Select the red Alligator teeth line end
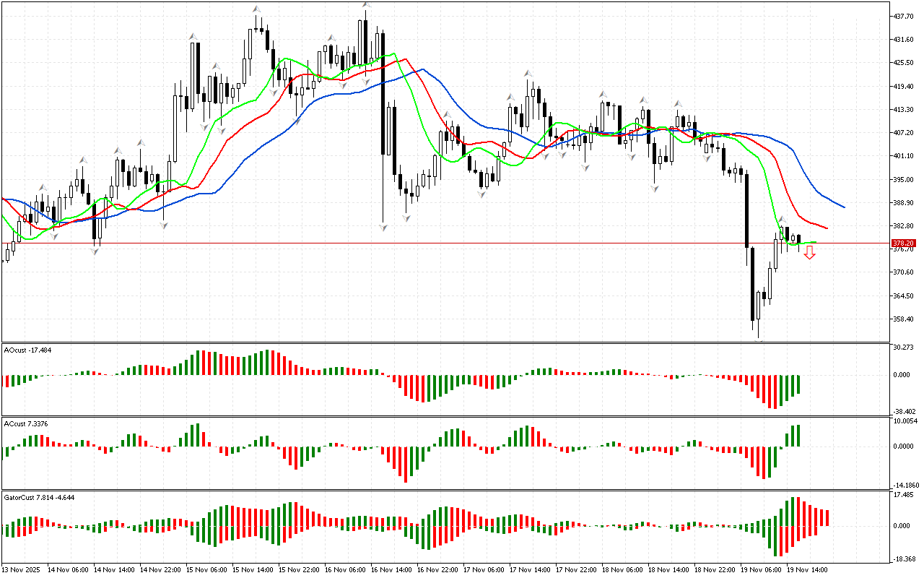 point(827,228)
